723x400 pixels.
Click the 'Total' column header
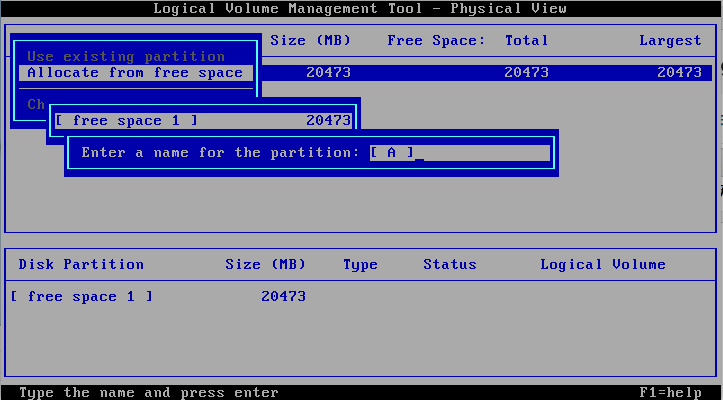[x=526, y=41]
